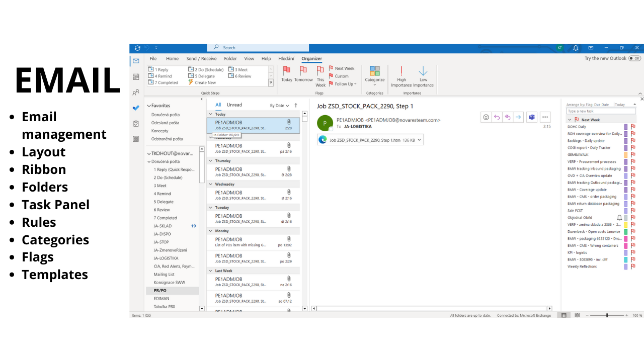Switch to the Home ribbon tab
The image size is (644, 362).
pyautogui.click(x=172, y=59)
